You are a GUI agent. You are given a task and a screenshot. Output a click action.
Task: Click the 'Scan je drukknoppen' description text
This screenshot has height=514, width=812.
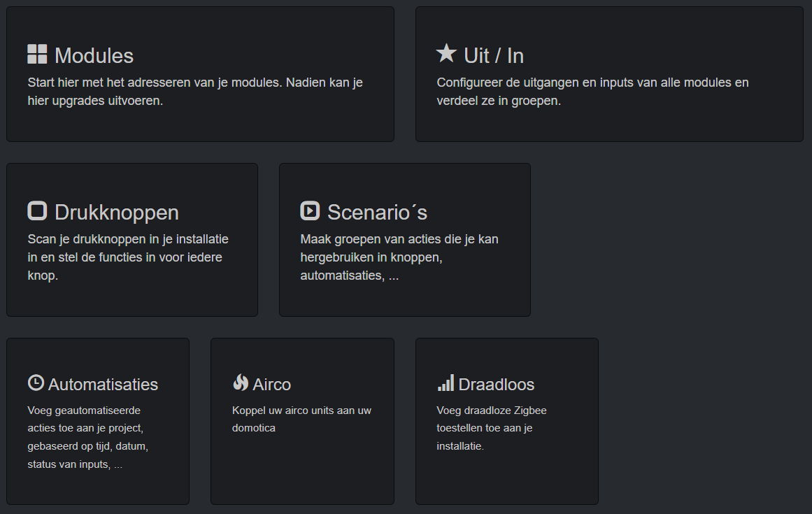pos(128,257)
